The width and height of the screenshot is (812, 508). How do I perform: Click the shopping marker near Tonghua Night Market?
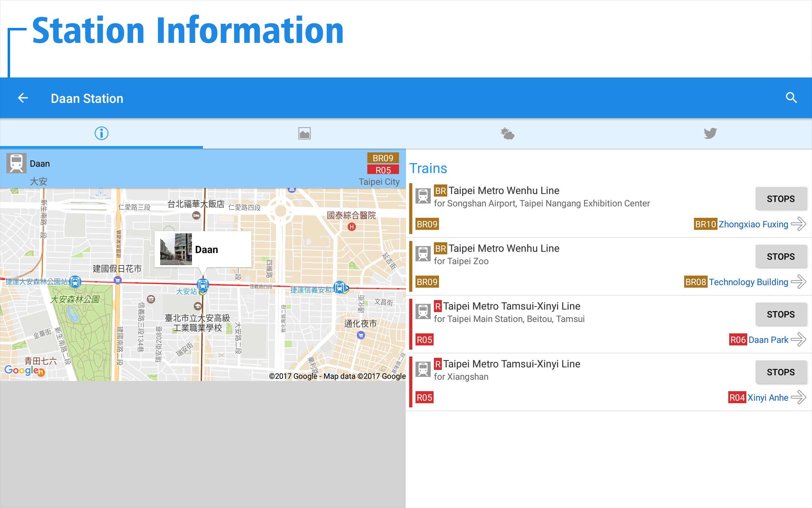tap(361, 335)
